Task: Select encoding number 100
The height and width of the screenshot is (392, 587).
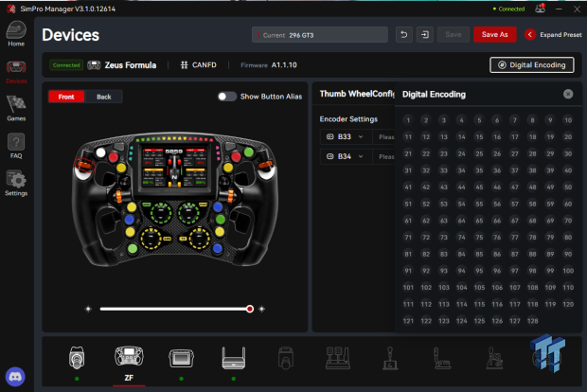Action: 568,271
